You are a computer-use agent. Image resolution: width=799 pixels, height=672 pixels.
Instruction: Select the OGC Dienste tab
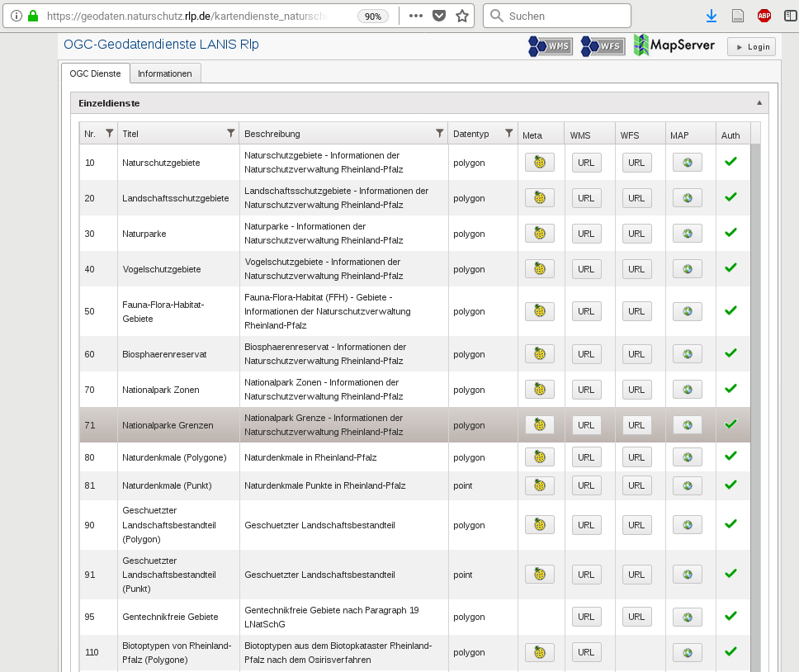tap(95, 73)
